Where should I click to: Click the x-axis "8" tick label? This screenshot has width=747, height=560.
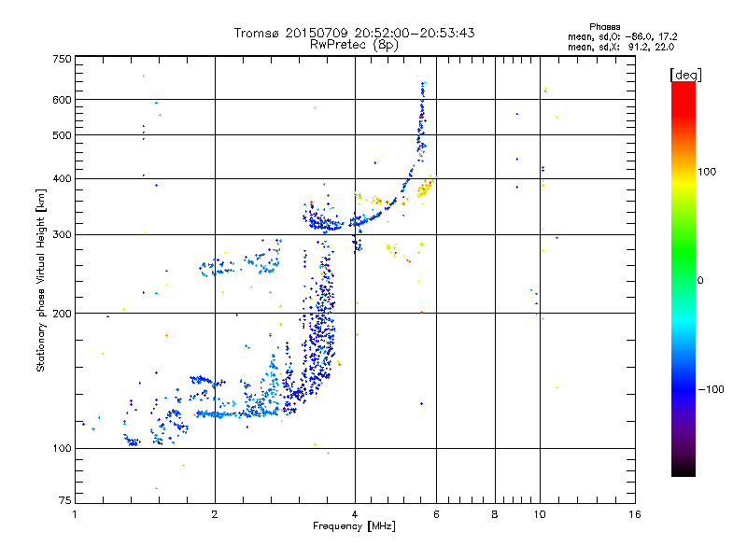point(495,514)
